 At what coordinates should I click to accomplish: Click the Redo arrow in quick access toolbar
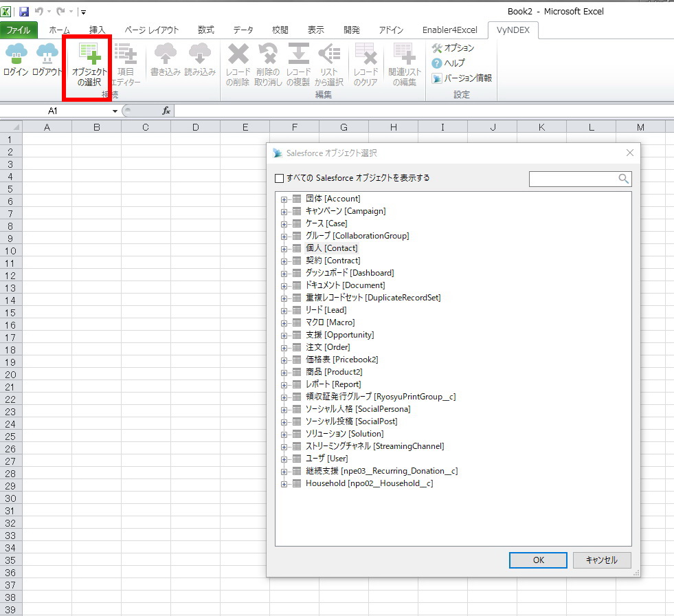tap(60, 12)
